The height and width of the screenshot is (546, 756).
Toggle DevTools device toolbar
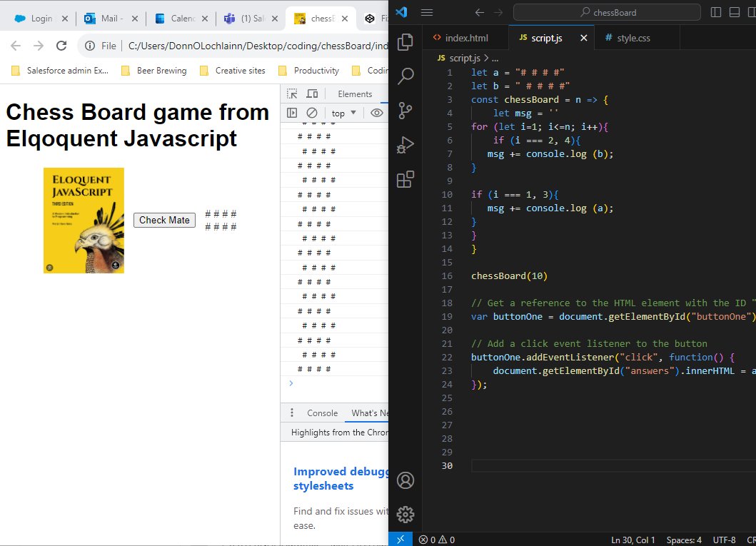pyautogui.click(x=312, y=93)
